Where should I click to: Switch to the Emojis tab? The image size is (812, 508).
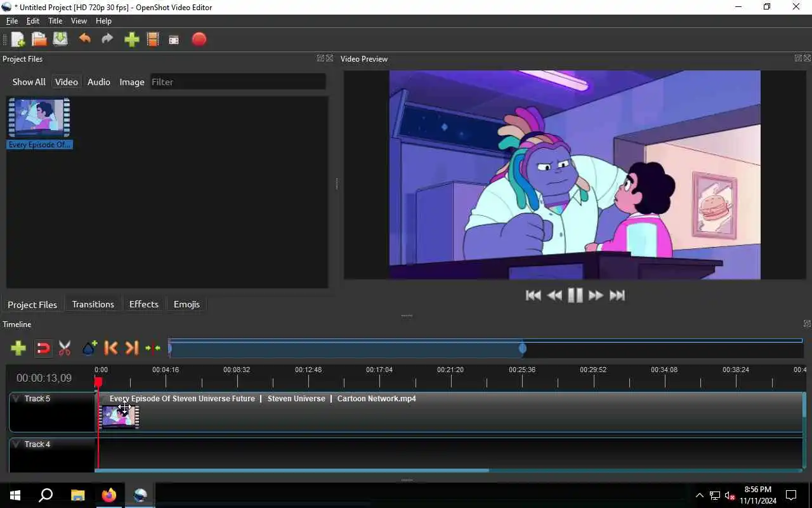pos(187,304)
